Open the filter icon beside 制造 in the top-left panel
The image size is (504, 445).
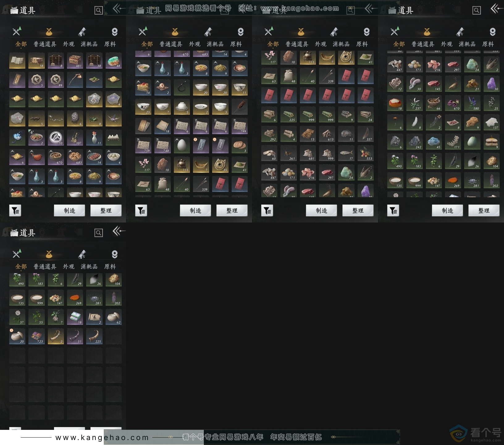tap(15, 211)
